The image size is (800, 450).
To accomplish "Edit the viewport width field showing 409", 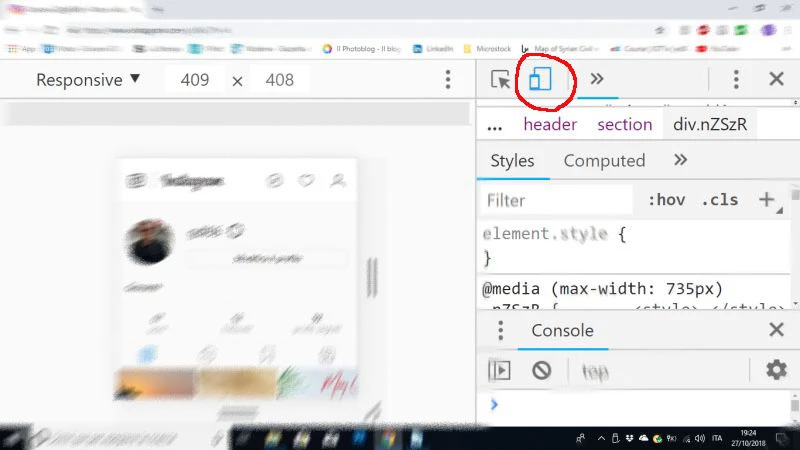I will pos(195,80).
